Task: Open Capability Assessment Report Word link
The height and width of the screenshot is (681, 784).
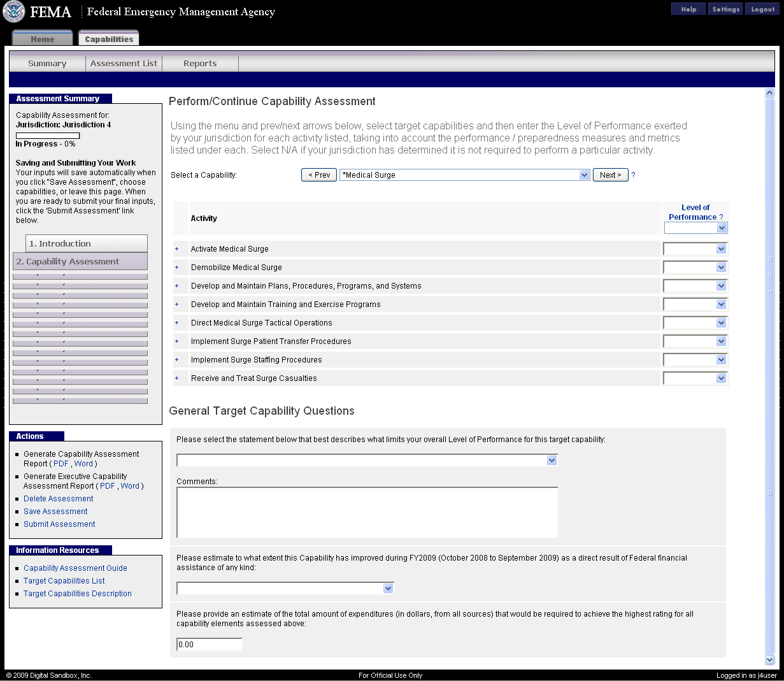Action: [x=83, y=464]
